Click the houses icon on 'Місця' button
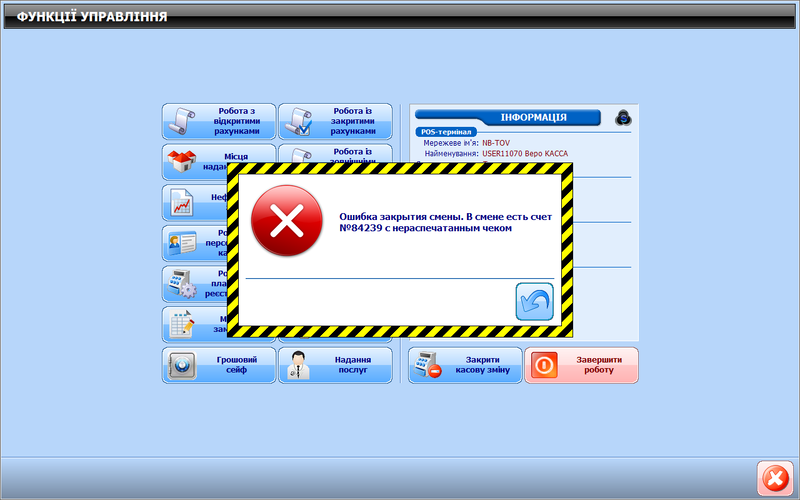Screen dimensions: 800x500 (182, 162)
